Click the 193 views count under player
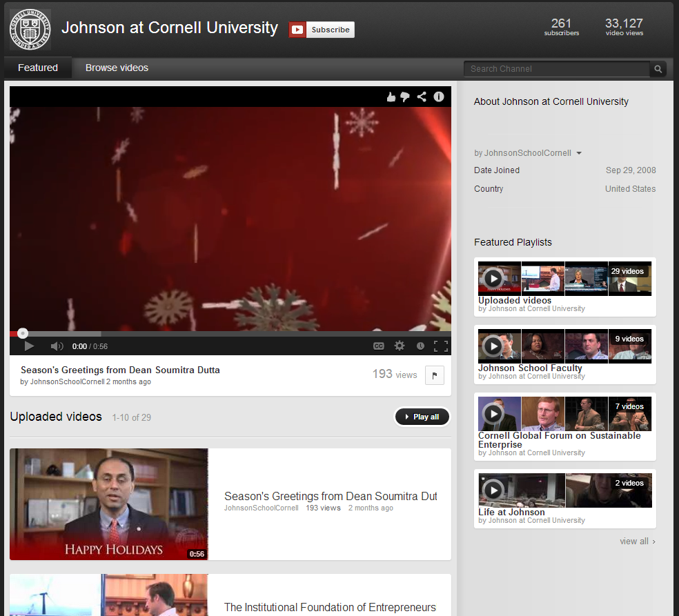 click(395, 375)
